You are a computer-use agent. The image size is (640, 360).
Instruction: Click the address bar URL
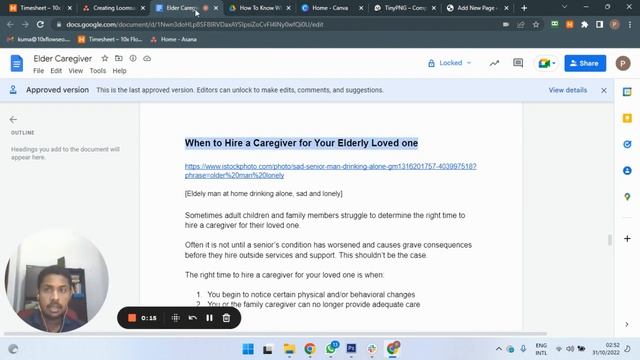(195, 24)
